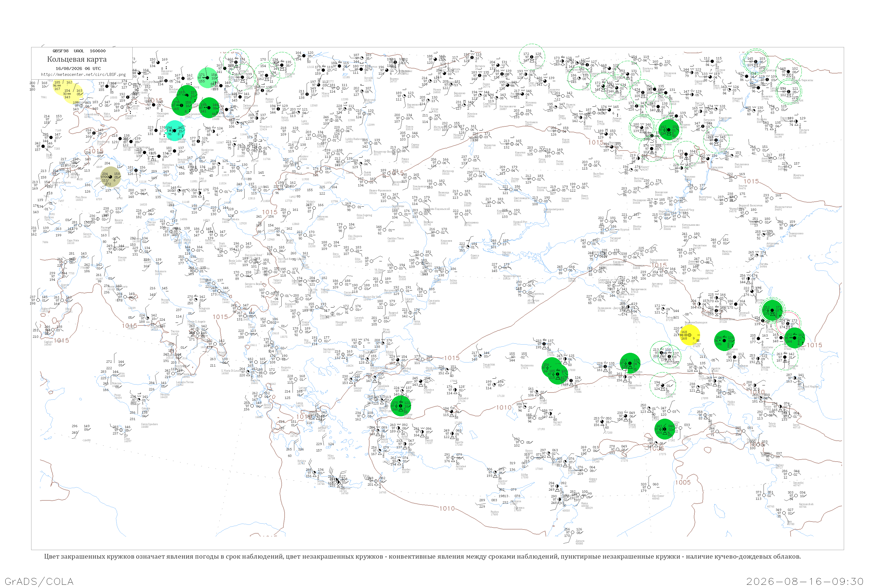Click the "Makko" station label
882x588 pixels.
click(x=731, y=402)
